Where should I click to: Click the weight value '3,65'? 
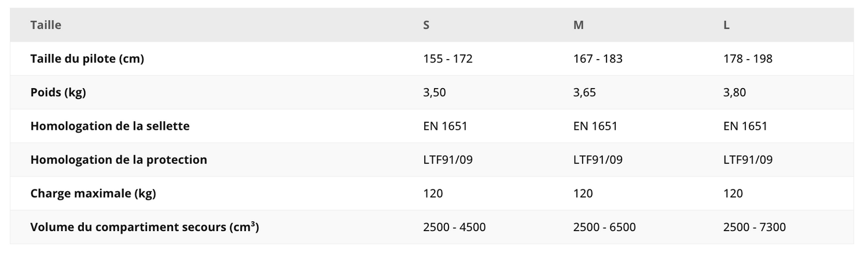584,92
